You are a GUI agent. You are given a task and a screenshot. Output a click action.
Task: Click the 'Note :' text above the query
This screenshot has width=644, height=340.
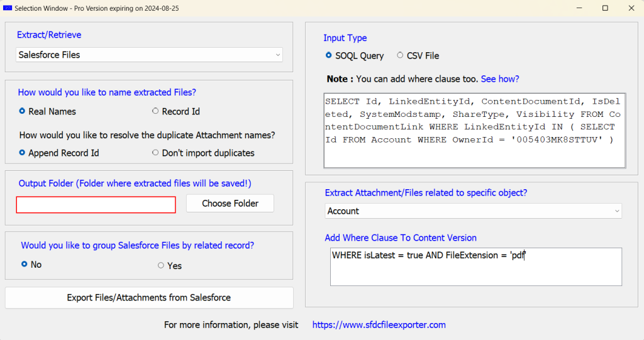340,79
